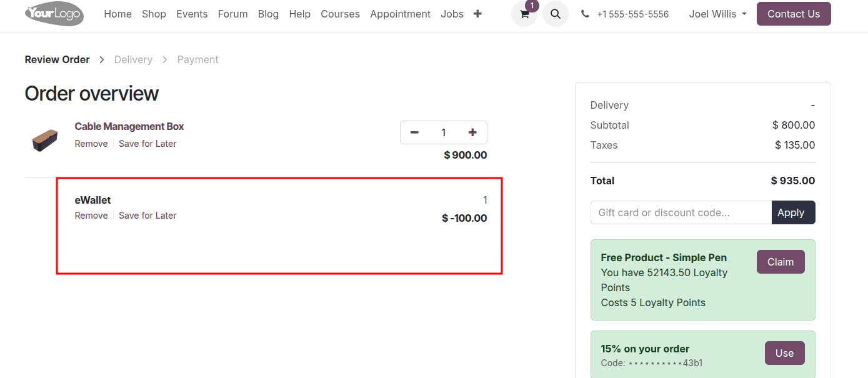Click the Contact Us button
Screen dimensions: 868x378
[x=793, y=14]
